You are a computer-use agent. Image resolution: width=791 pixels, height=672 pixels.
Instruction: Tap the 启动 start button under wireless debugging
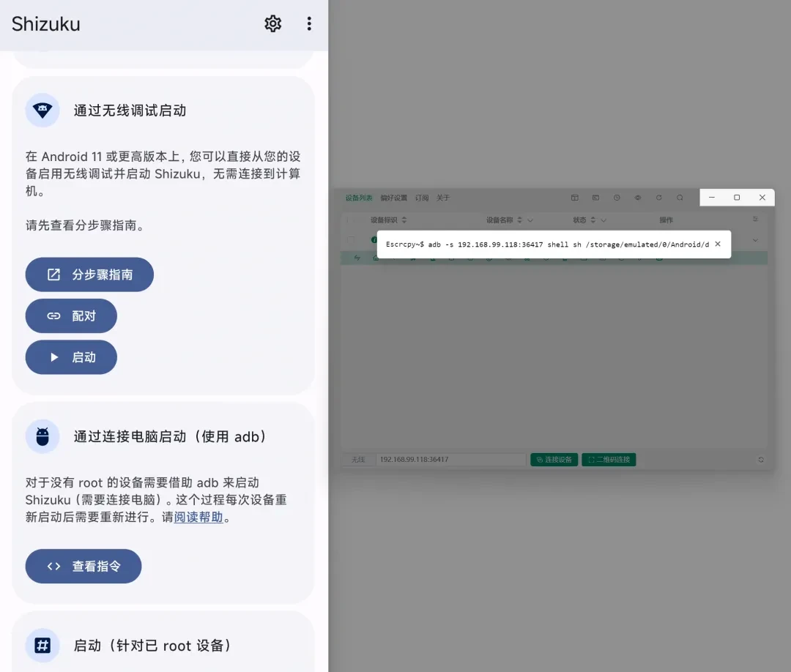pos(71,357)
